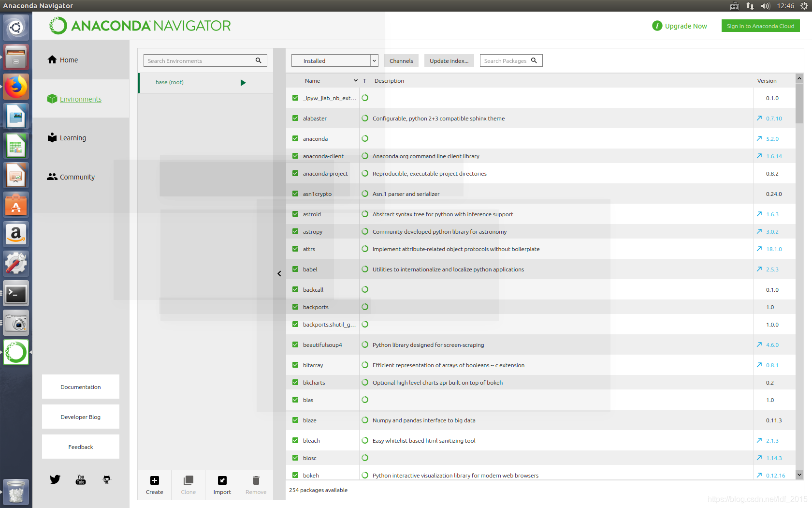Uncheck the asn1crypto package checkbox
The height and width of the screenshot is (508, 812).
click(x=295, y=194)
